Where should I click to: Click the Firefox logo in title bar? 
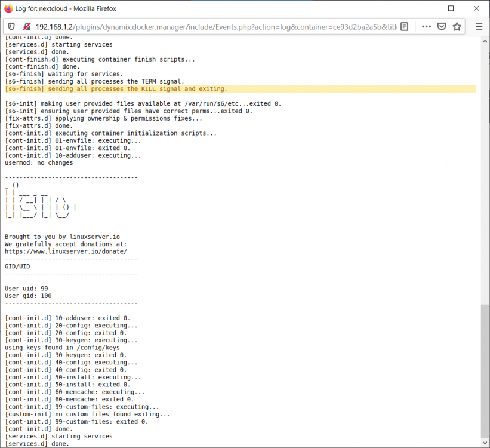[x=8, y=8]
